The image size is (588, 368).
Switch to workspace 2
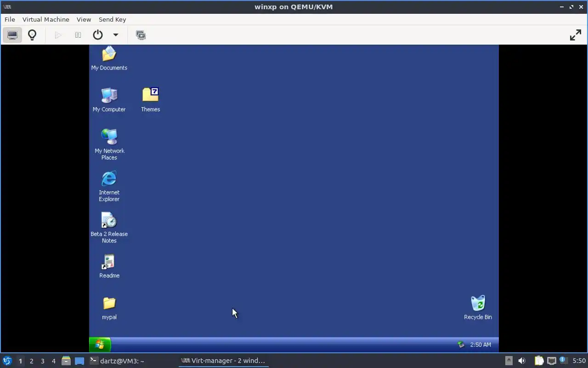click(x=31, y=361)
